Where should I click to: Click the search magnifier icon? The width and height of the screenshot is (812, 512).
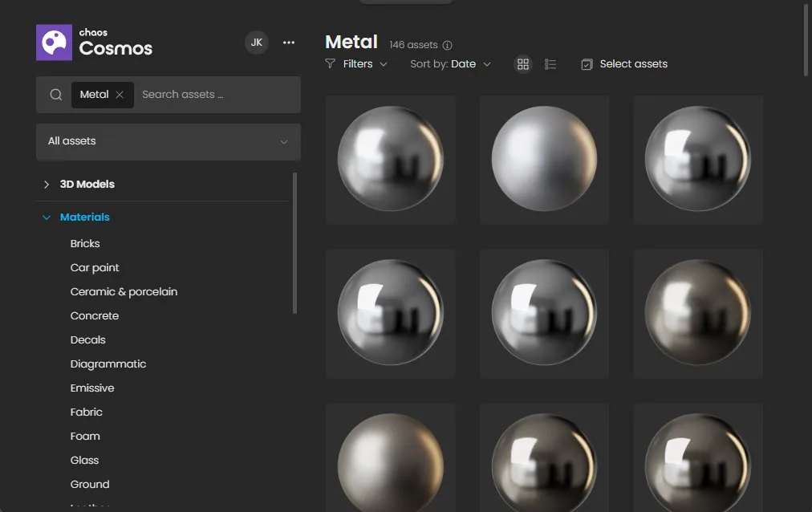(x=55, y=94)
